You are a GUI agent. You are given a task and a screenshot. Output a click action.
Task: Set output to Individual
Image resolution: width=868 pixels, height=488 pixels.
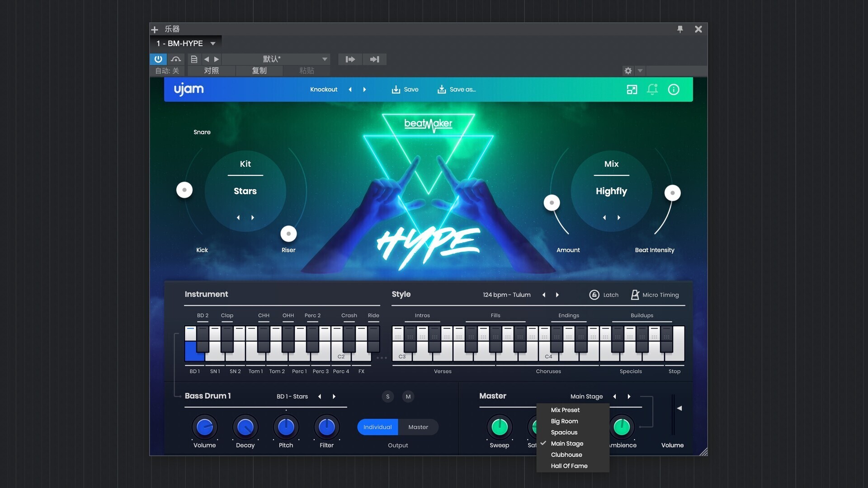(x=377, y=427)
